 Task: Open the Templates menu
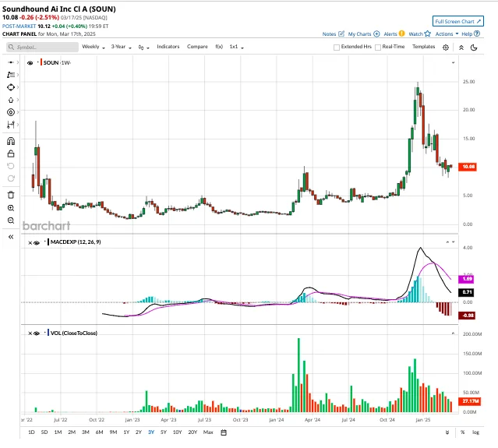click(423, 47)
